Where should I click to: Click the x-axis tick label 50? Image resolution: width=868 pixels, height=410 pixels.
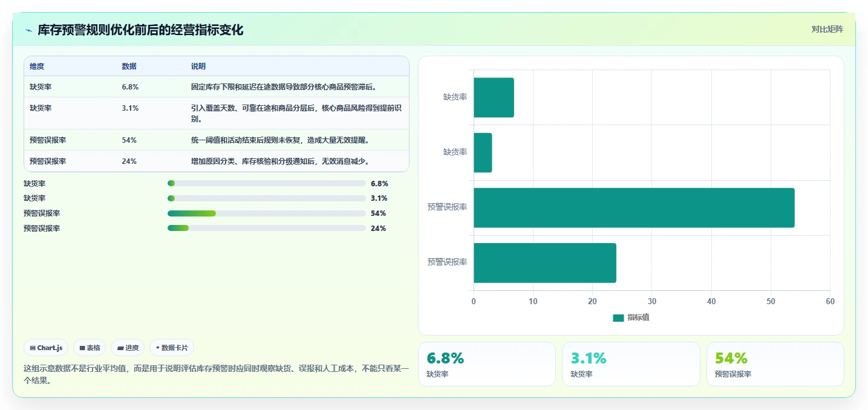click(x=771, y=301)
